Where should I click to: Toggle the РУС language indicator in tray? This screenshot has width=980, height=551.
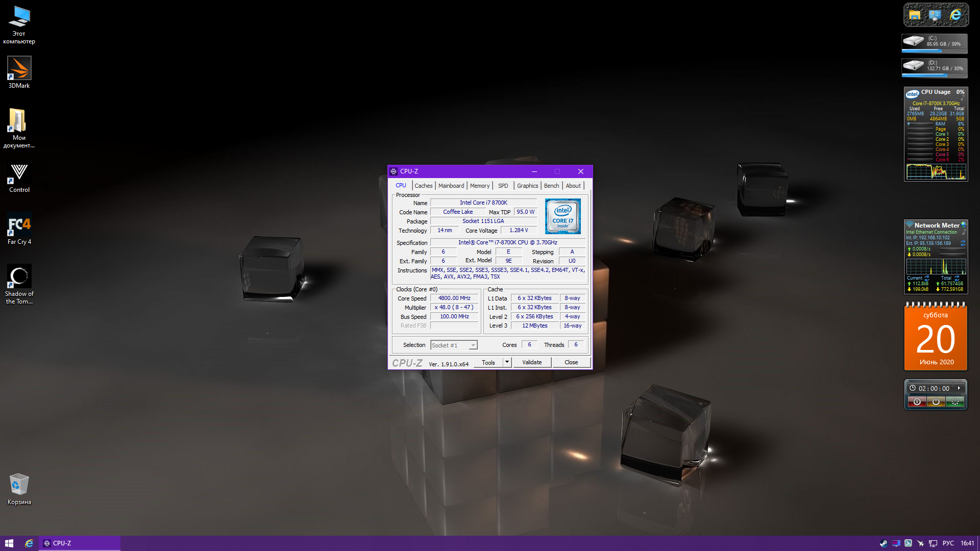[948, 543]
